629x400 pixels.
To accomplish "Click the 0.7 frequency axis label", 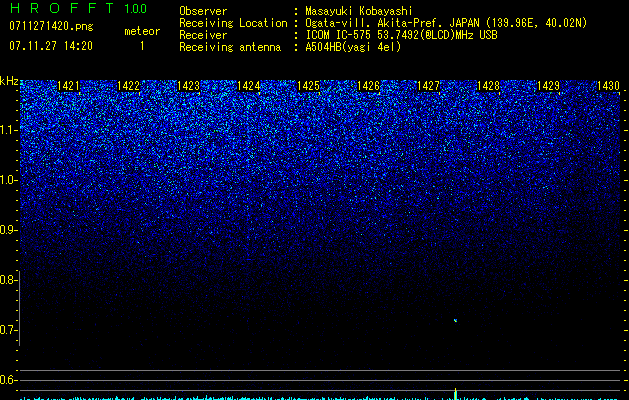I will (8, 330).
